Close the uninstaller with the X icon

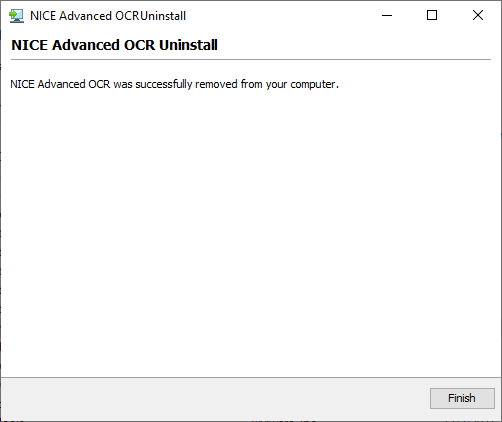click(478, 15)
